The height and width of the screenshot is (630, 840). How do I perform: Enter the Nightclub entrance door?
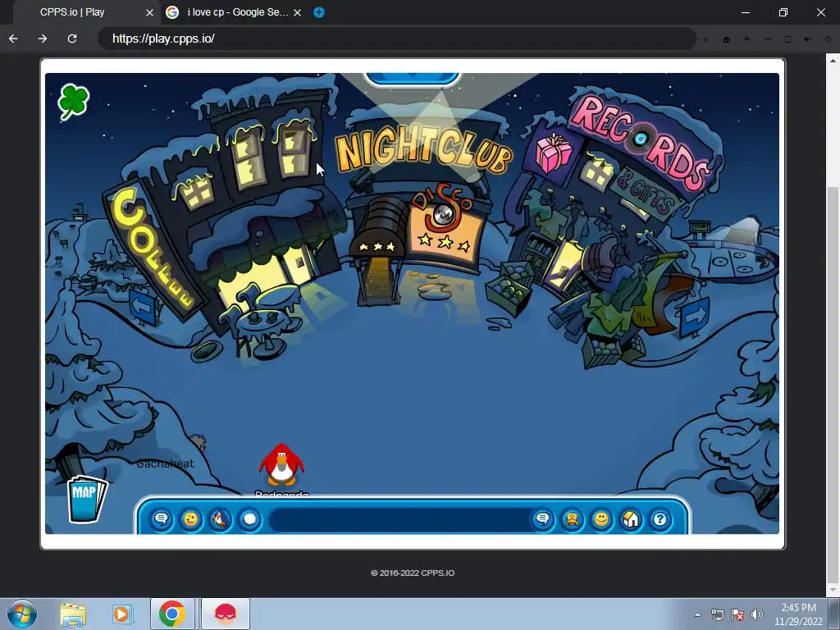click(379, 279)
